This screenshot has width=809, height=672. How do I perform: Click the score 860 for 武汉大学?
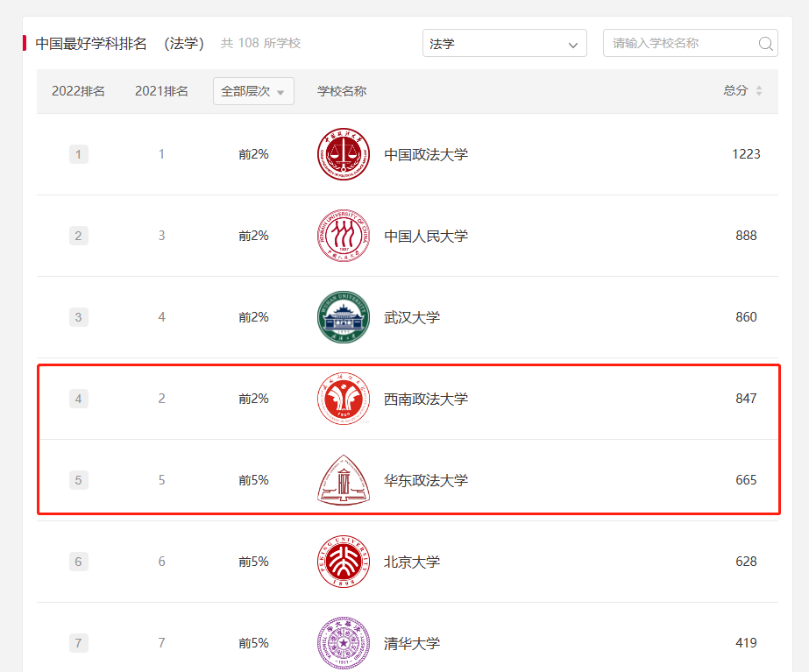pos(746,317)
